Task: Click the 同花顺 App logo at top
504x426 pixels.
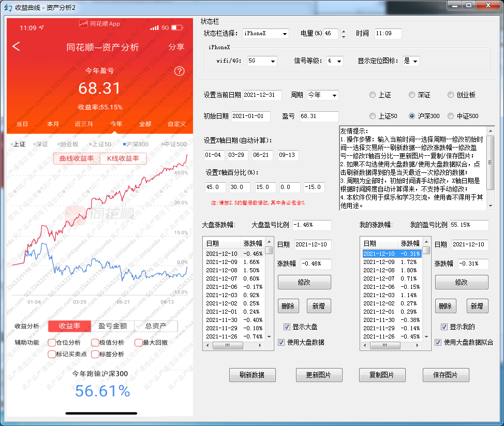Action: pyautogui.click(x=99, y=24)
